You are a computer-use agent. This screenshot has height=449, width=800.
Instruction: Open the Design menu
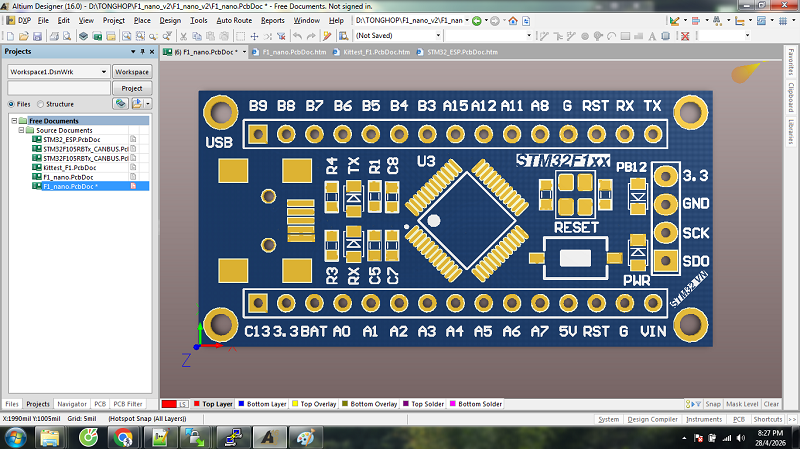tap(170, 20)
